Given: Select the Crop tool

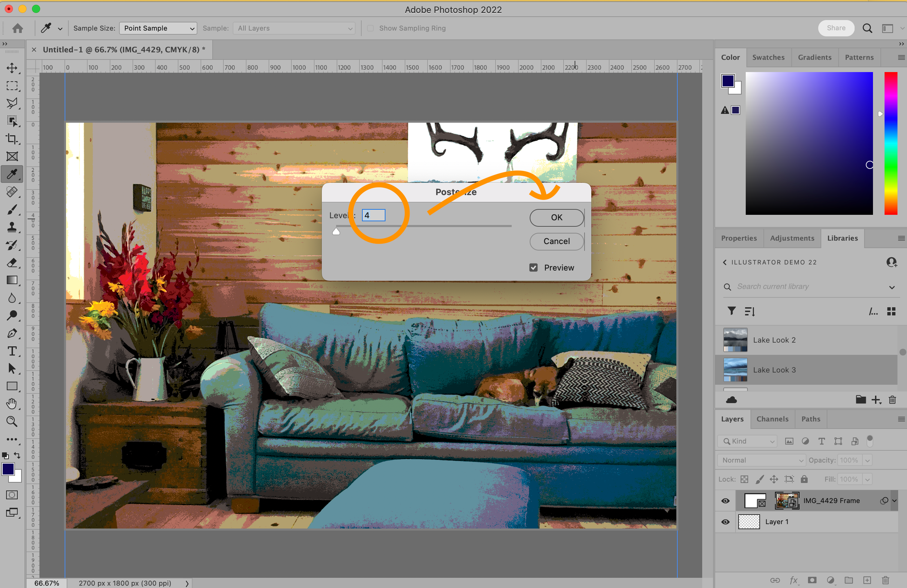Looking at the screenshot, I should point(12,139).
